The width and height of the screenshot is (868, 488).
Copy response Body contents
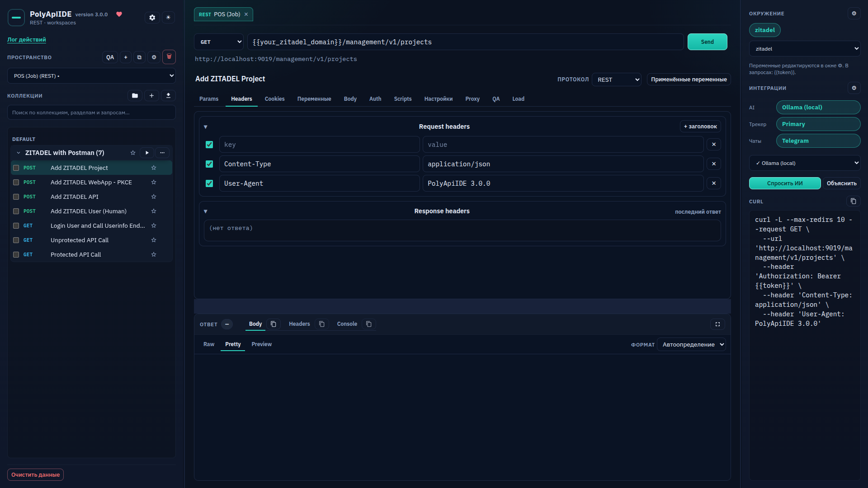(x=274, y=324)
